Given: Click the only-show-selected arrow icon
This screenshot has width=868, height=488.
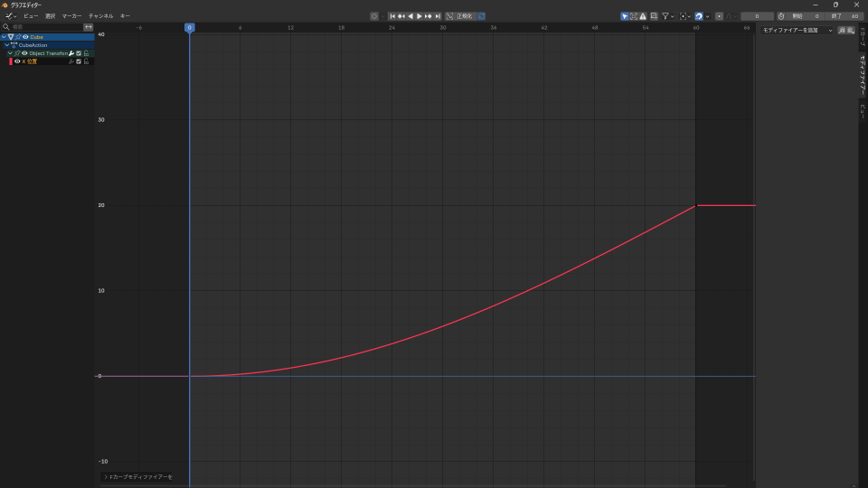Looking at the screenshot, I should coord(624,16).
